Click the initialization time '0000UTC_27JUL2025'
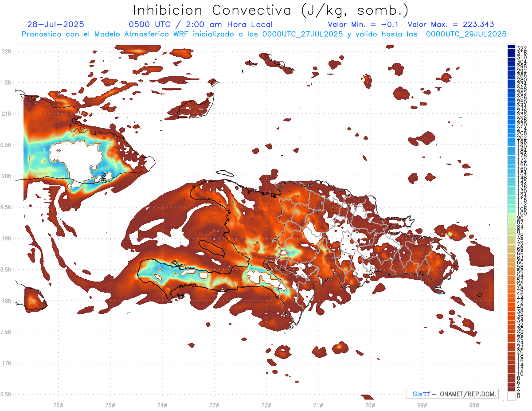Image resolution: width=532 pixels, height=411 pixels. click(303, 34)
